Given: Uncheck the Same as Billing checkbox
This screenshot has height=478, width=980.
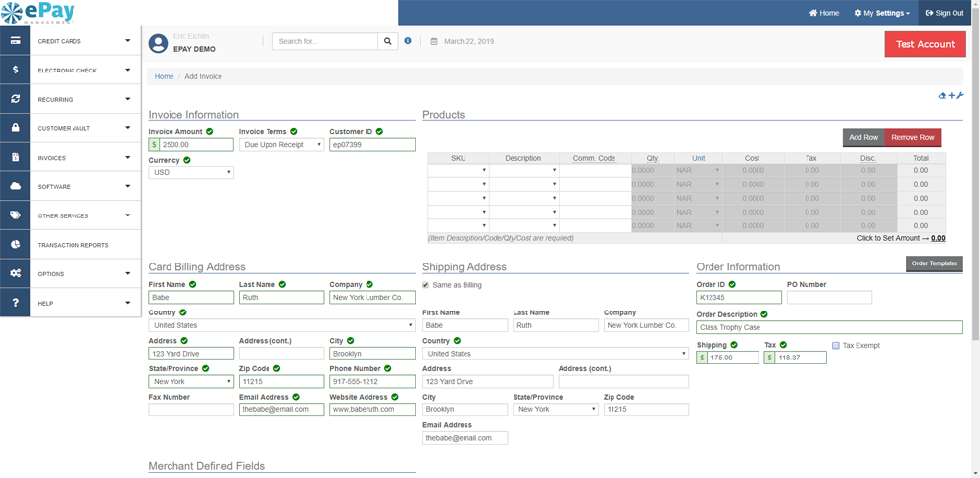Looking at the screenshot, I should [425, 285].
